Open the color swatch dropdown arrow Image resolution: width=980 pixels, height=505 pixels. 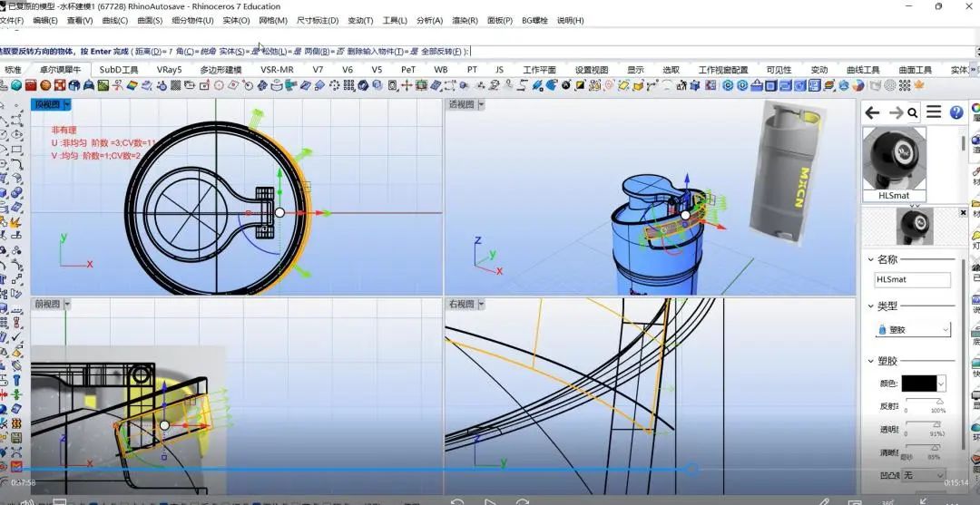click(x=941, y=384)
